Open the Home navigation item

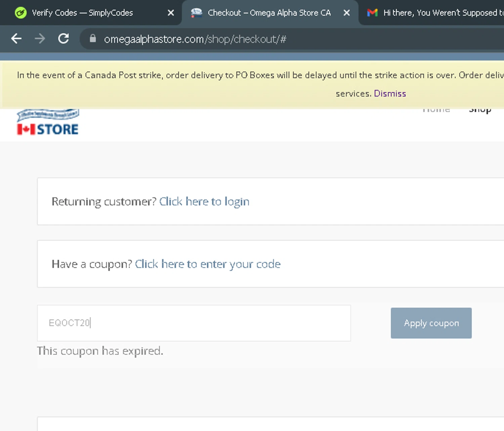436,110
